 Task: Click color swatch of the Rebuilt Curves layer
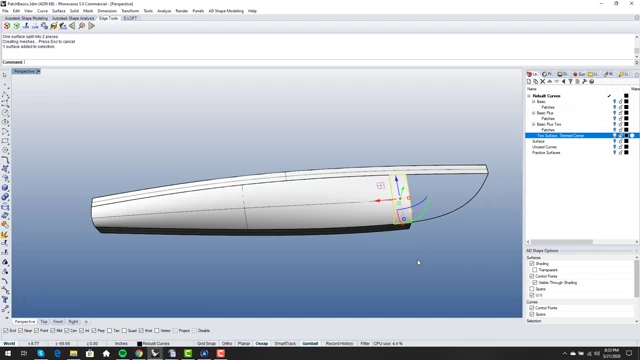coord(626,96)
